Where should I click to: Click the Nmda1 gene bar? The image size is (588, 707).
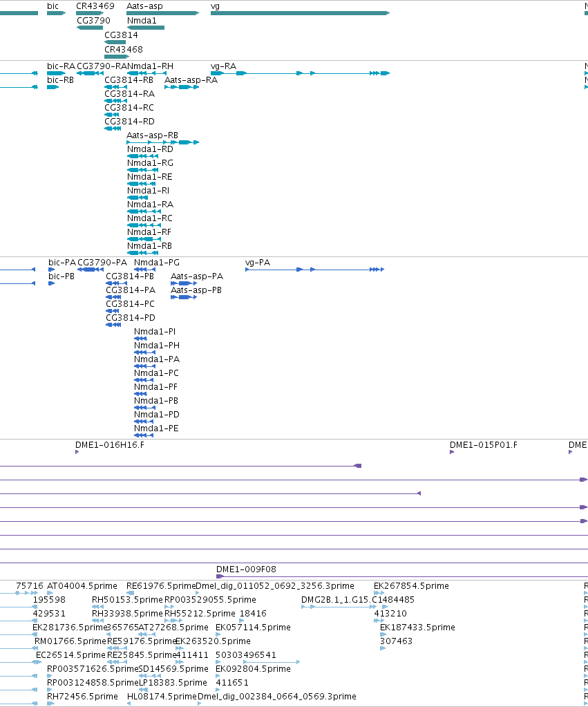(146, 28)
